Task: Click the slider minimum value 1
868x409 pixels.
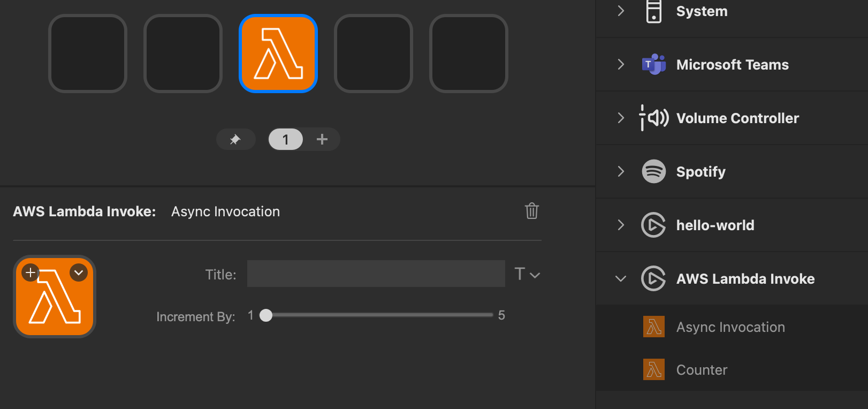Action: point(250,315)
